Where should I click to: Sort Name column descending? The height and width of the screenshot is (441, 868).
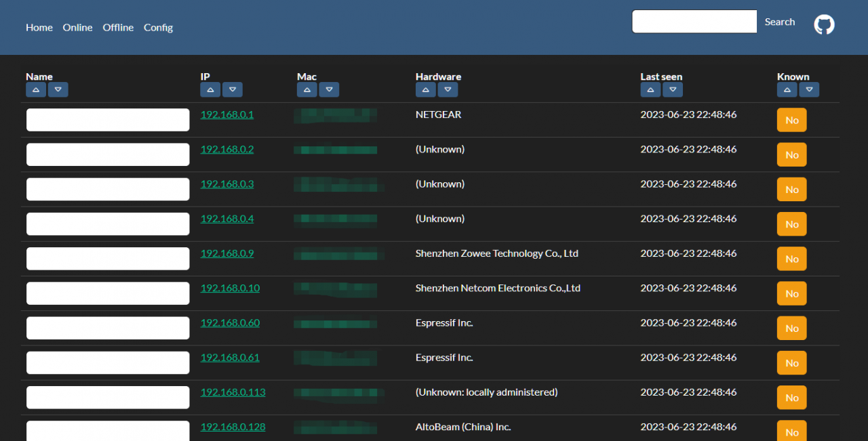[x=58, y=89]
